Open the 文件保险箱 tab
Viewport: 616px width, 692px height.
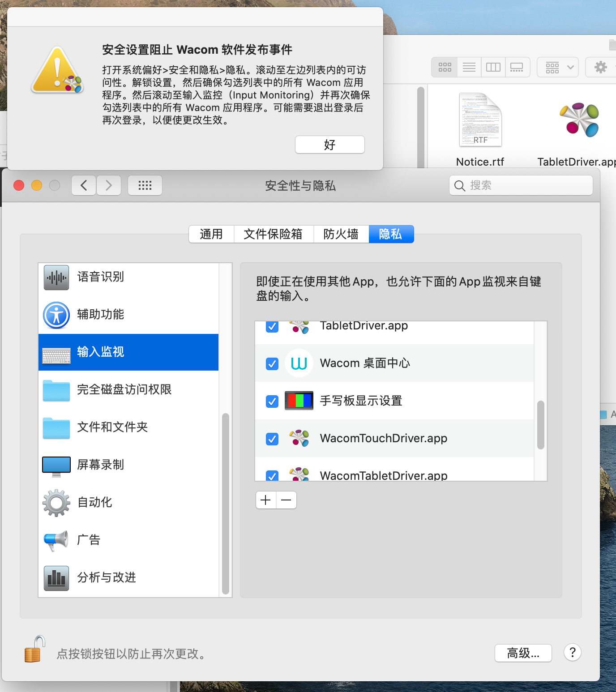point(273,234)
